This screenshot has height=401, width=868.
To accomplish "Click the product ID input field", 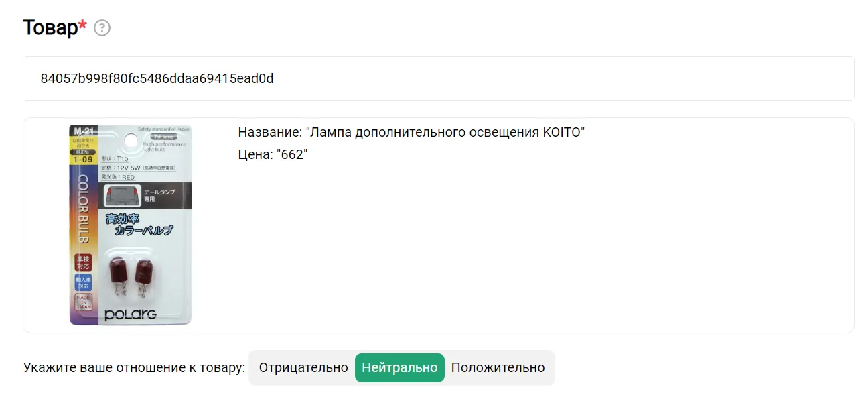I will pyautogui.click(x=438, y=79).
